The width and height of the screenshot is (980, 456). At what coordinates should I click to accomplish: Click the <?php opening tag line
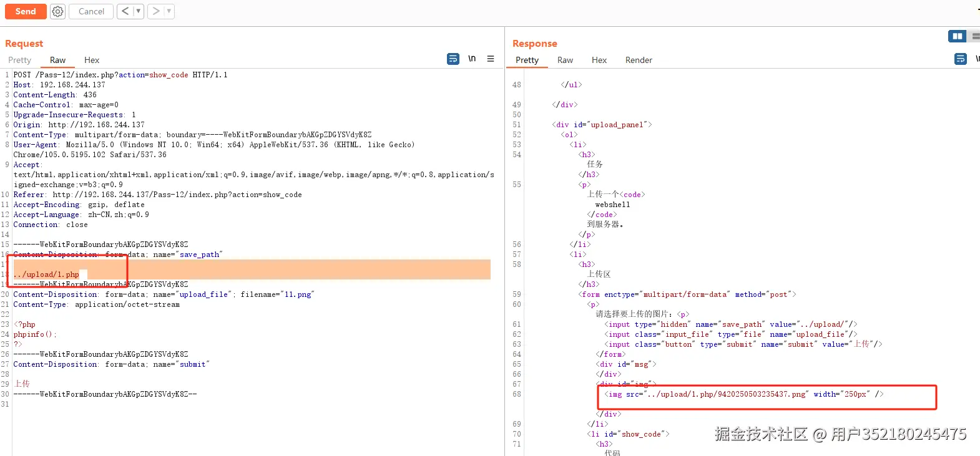click(x=24, y=324)
